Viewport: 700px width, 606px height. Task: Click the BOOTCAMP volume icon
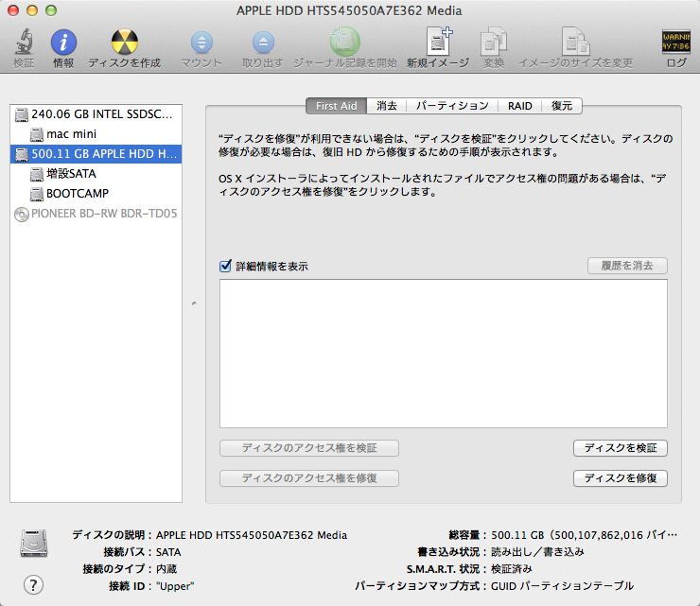pyautogui.click(x=37, y=194)
